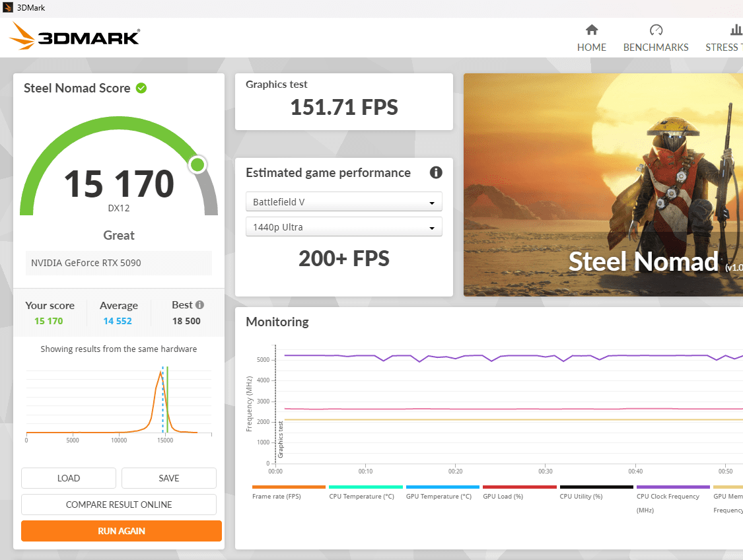Click the DX12 label under the score
The width and height of the screenshot is (743, 560).
pyautogui.click(x=119, y=209)
